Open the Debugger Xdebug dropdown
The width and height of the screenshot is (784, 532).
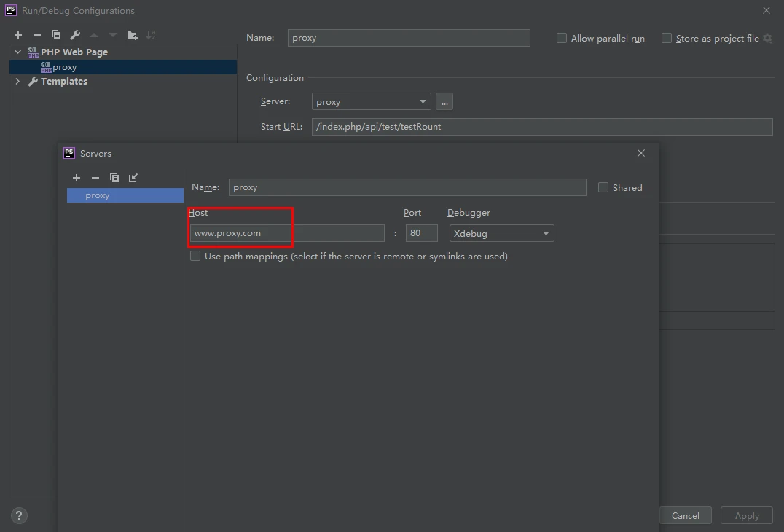click(502, 233)
